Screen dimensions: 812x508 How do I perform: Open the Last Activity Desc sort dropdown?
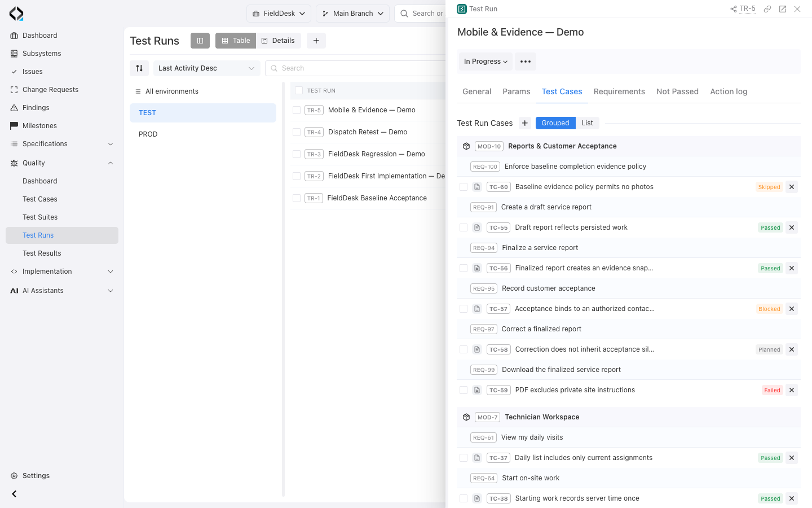(207, 68)
